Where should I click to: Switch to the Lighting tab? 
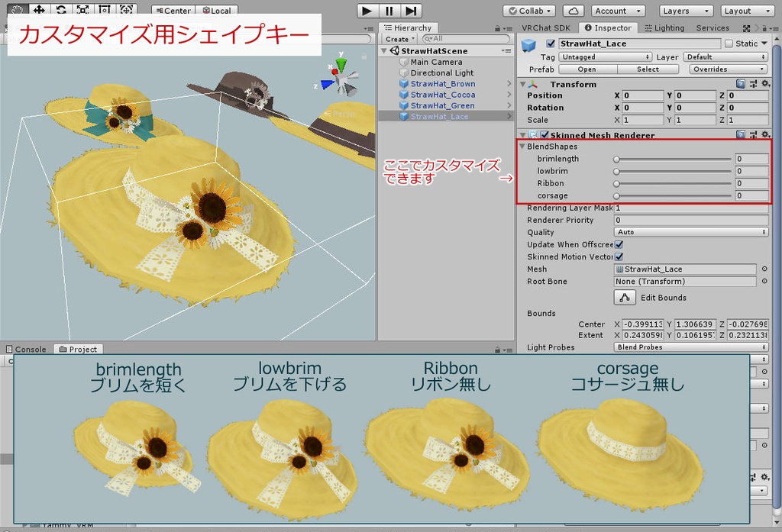pos(664,28)
